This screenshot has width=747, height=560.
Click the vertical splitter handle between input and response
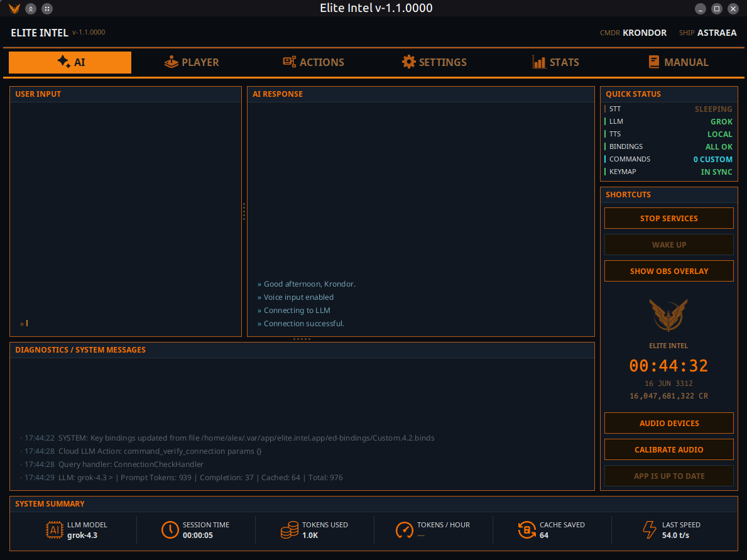click(244, 212)
